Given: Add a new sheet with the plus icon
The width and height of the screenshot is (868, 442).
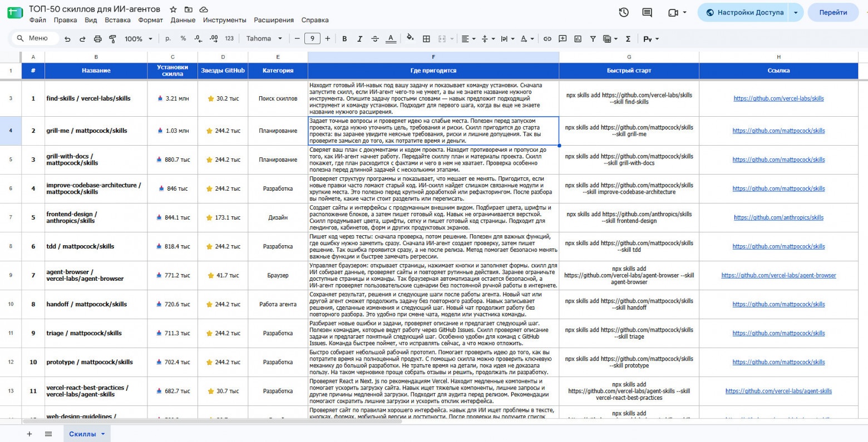Looking at the screenshot, I should 29,434.
